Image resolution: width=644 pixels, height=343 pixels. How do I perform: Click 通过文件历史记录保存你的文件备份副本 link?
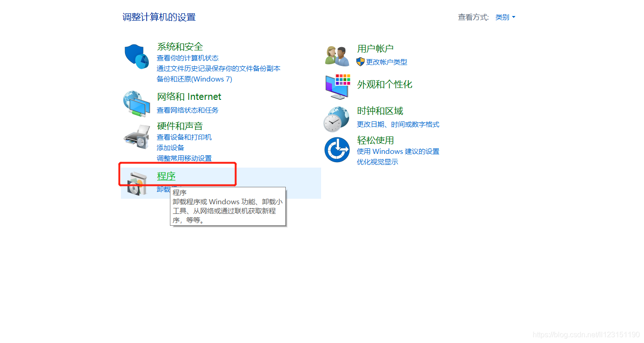point(218,69)
